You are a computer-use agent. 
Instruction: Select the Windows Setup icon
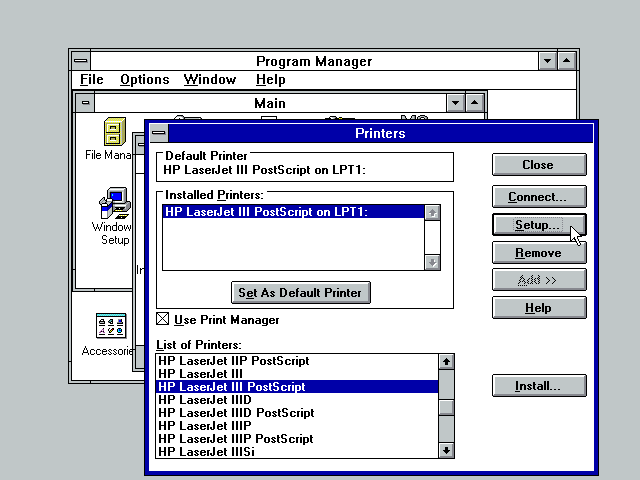tap(115, 203)
